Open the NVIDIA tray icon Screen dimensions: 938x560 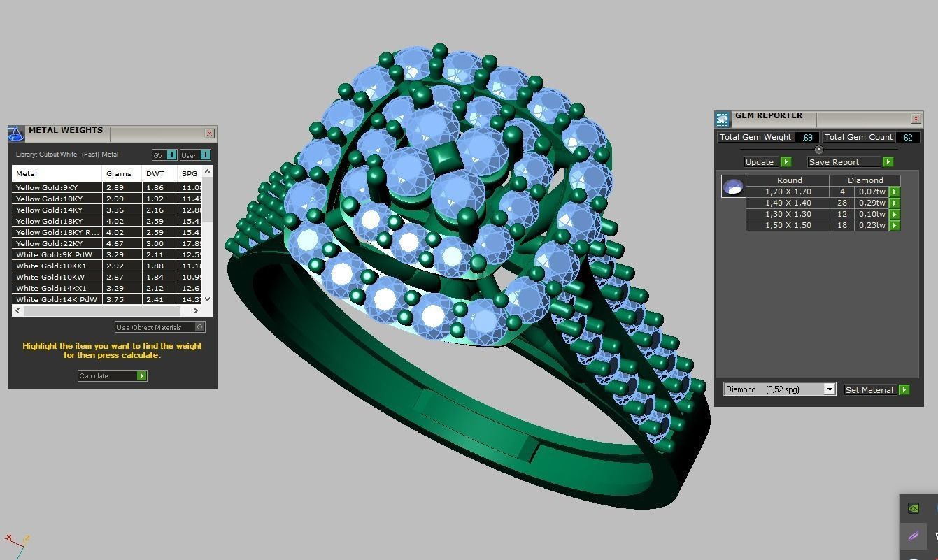coord(913,508)
